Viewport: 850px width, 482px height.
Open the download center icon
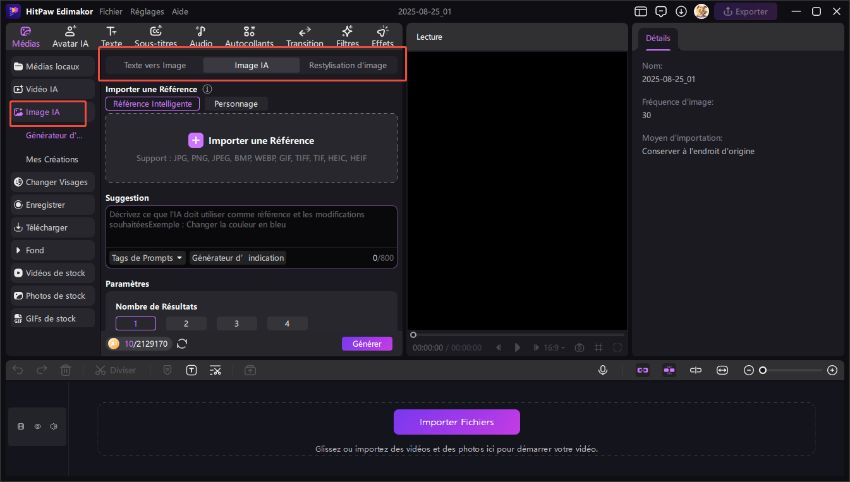(x=681, y=11)
